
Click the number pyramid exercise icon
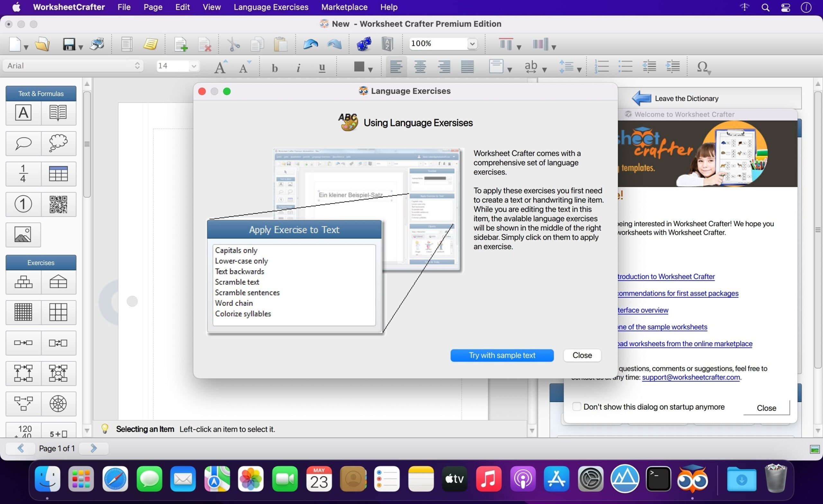click(23, 282)
